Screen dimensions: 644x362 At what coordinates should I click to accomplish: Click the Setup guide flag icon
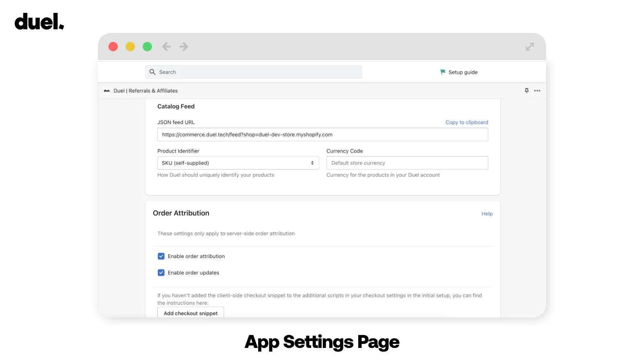[443, 72]
